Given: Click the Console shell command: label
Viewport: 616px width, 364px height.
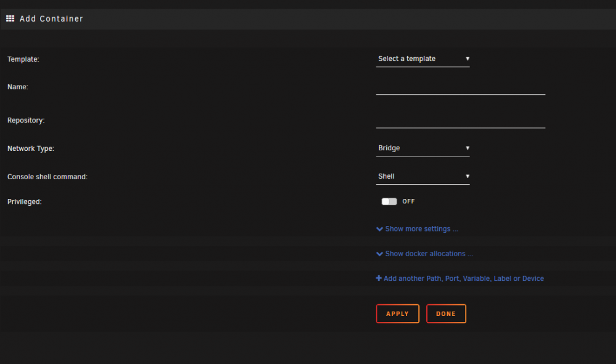Looking at the screenshot, I should 47,177.
